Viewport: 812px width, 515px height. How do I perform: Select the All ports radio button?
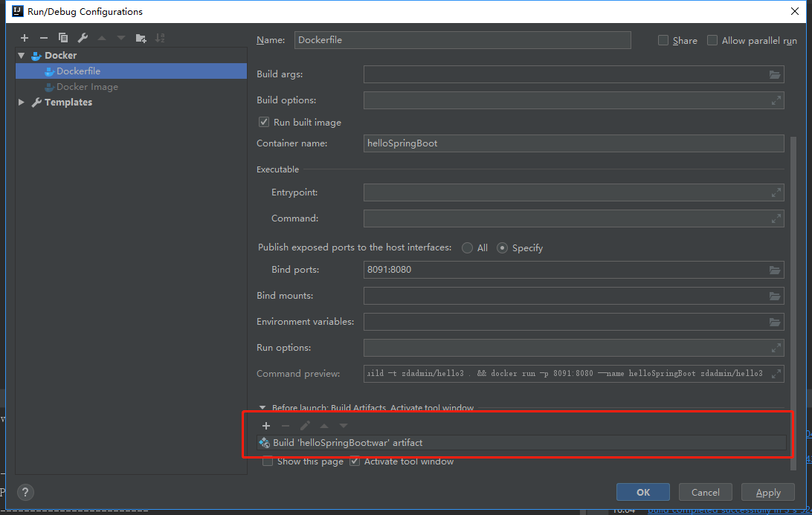(x=467, y=248)
